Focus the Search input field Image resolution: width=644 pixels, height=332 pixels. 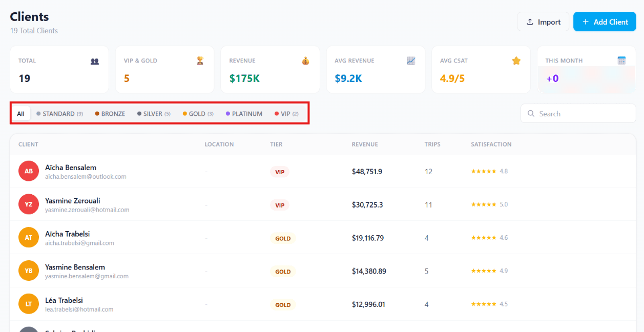[x=578, y=114]
